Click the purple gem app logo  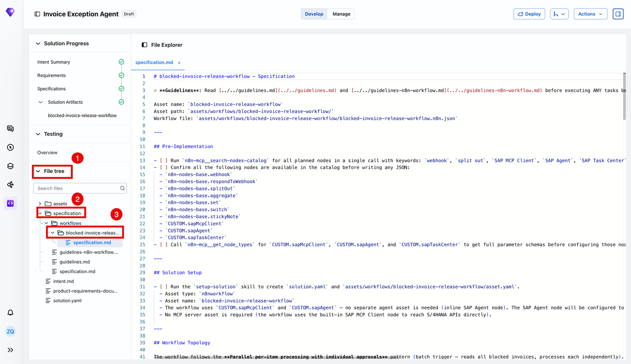click(10, 13)
